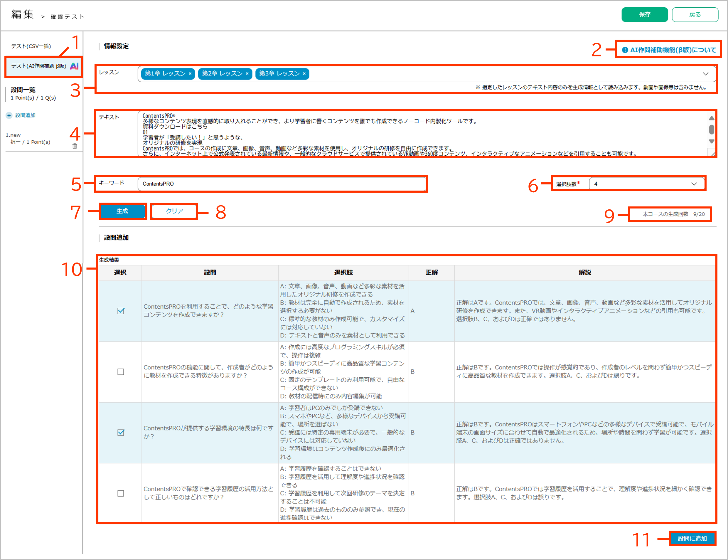Click the 選択 column header
The height and width of the screenshot is (560, 728).
pyautogui.click(x=120, y=273)
